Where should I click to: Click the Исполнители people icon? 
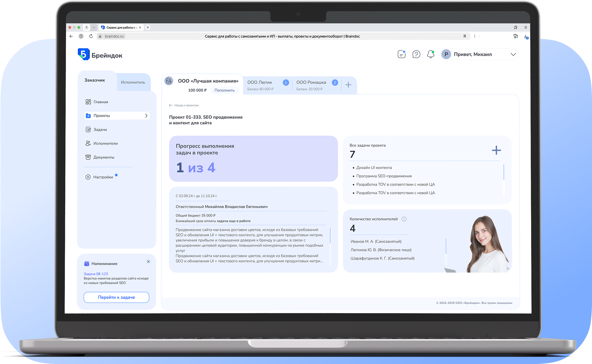tap(88, 143)
